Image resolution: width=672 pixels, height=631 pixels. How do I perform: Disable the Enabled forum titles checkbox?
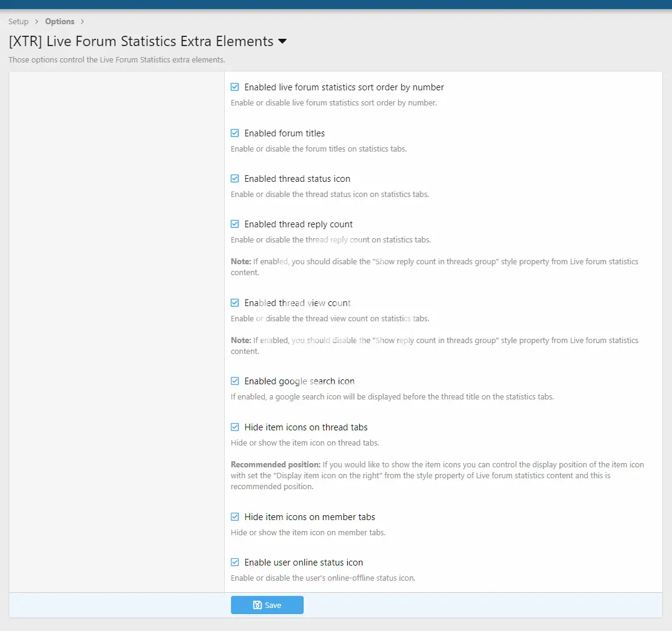click(235, 133)
